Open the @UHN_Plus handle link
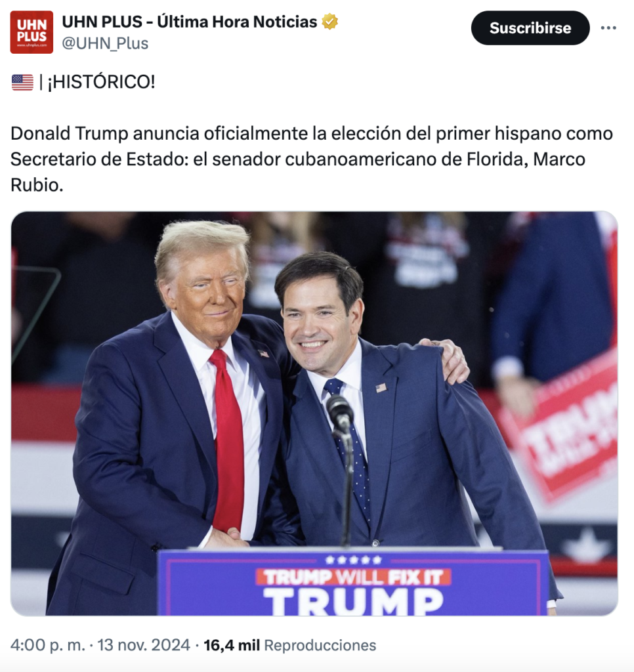Screen dimensions: 634x672 point(105,43)
